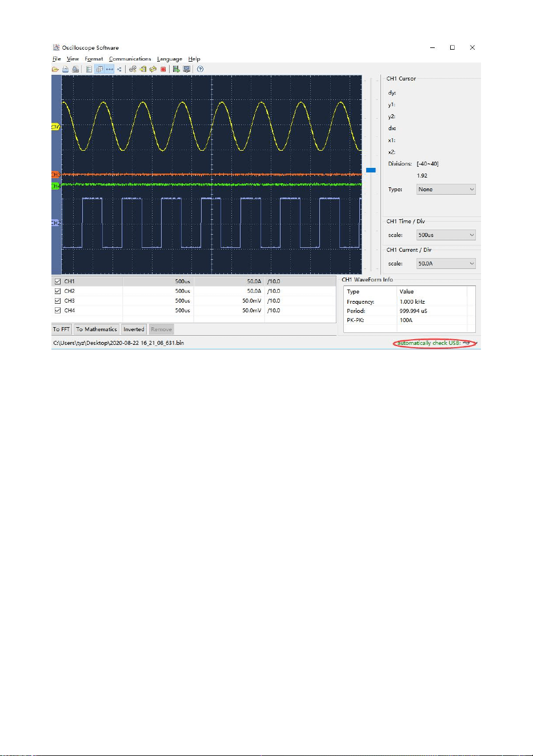Select the yellow CH1 channel marker
This screenshot has width=533, height=756.
[x=55, y=127]
